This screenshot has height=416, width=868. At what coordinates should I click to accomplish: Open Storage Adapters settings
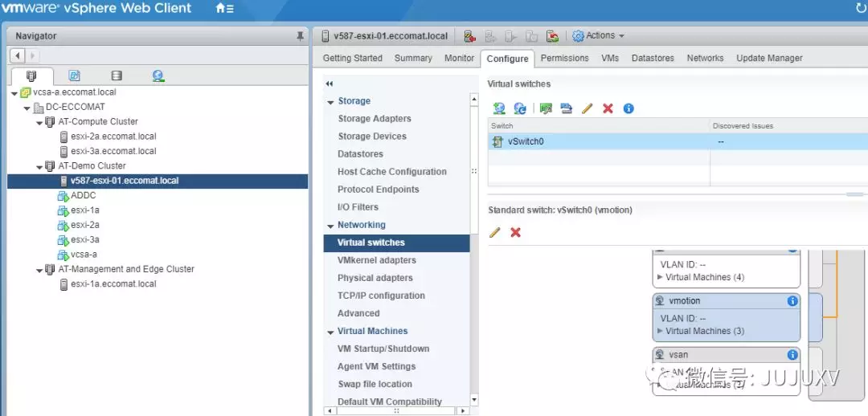(x=375, y=118)
